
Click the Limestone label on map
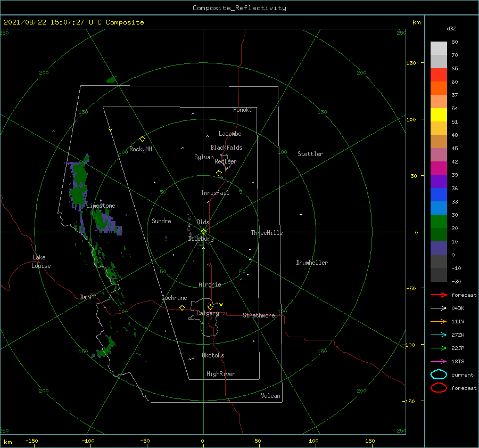tap(101, 206)
